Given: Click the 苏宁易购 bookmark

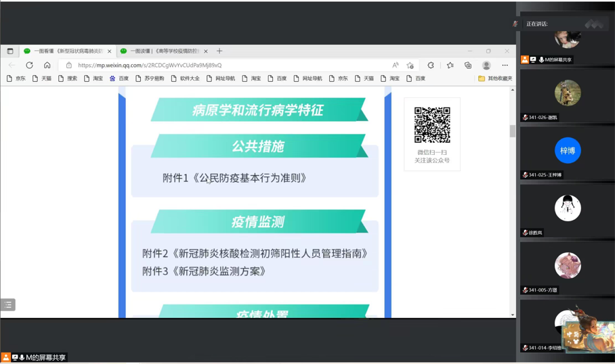Looking at the screenshot, I should 150,78.
